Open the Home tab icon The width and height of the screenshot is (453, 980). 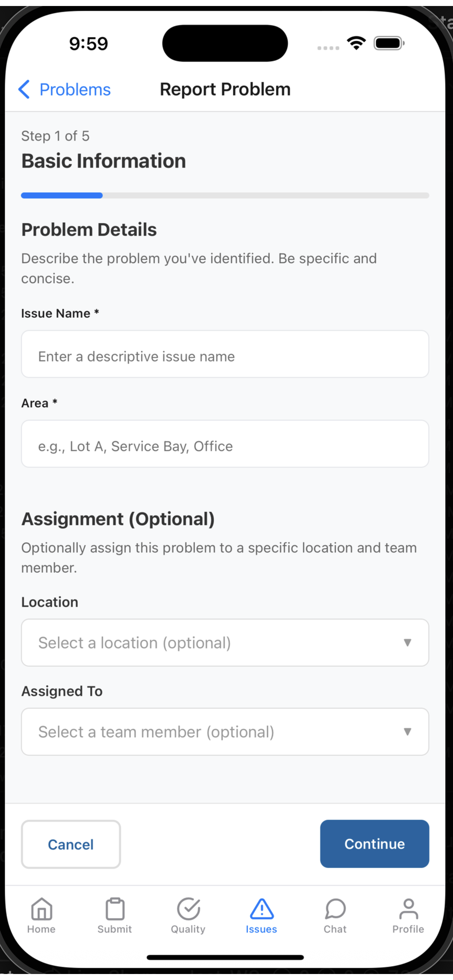tap(42, 909)
